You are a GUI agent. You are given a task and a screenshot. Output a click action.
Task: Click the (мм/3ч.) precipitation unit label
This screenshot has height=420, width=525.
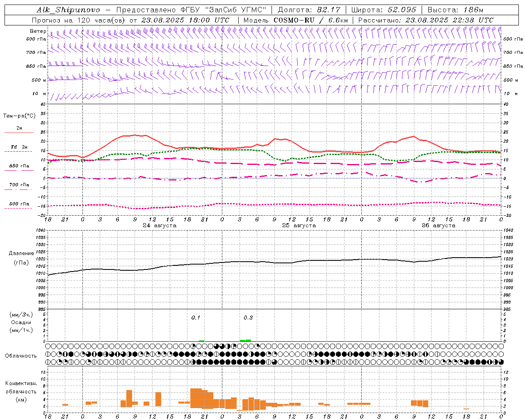click(x=21, y=315)
